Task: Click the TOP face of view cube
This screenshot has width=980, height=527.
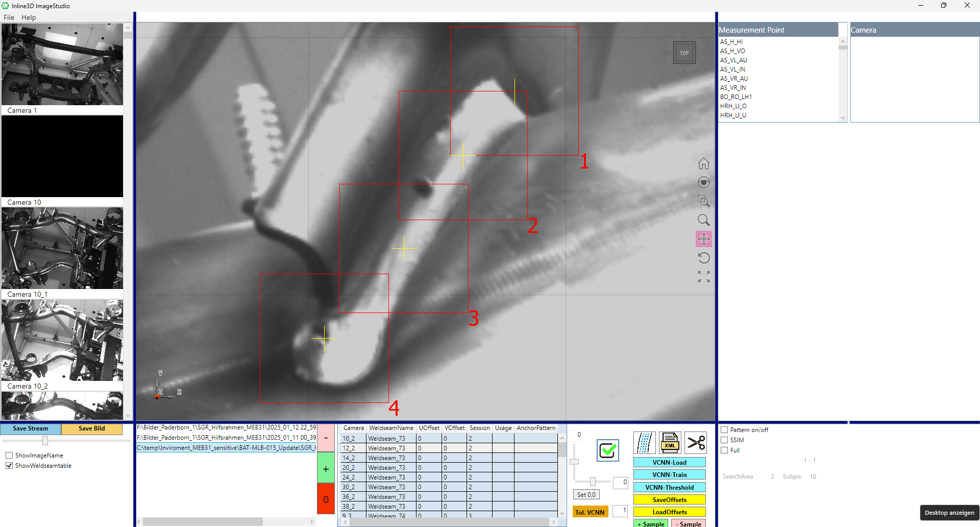Action: click(684, 53)
